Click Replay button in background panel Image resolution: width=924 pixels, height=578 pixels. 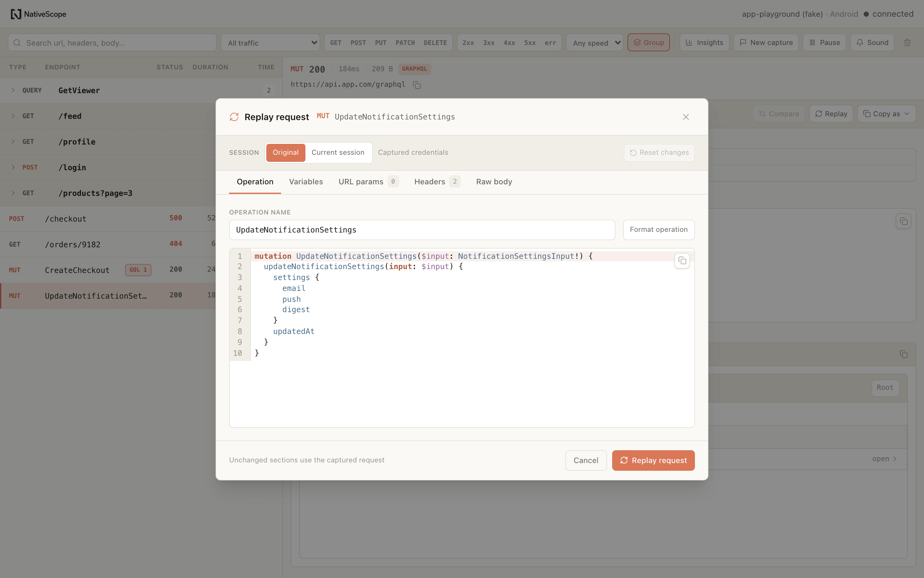(831, 114)
